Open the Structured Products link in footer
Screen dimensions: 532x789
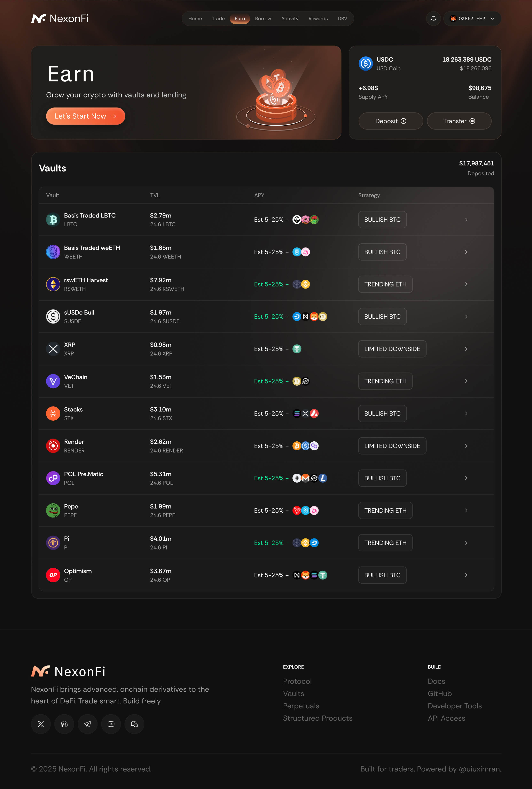point(318,718)
